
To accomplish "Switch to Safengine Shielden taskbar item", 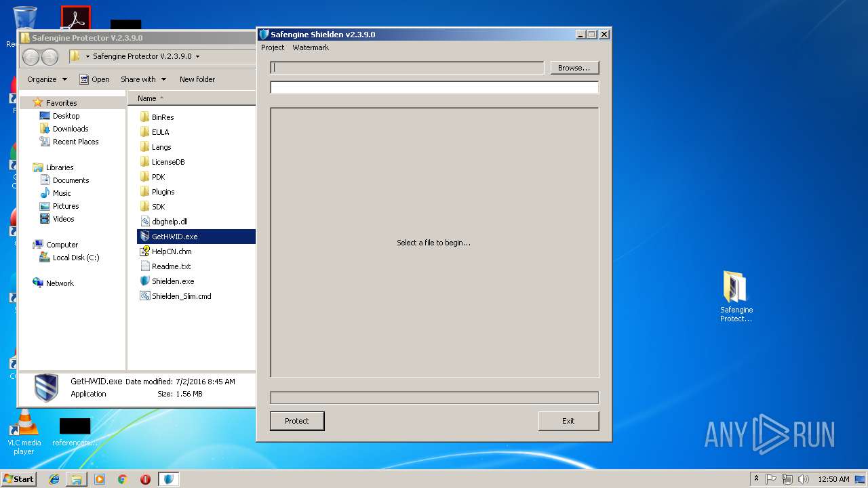I will [169, 479].
